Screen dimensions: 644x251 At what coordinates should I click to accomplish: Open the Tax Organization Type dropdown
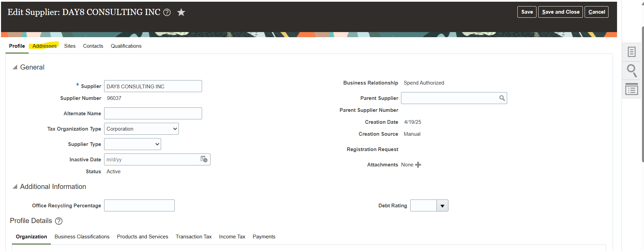pos(141,129)
